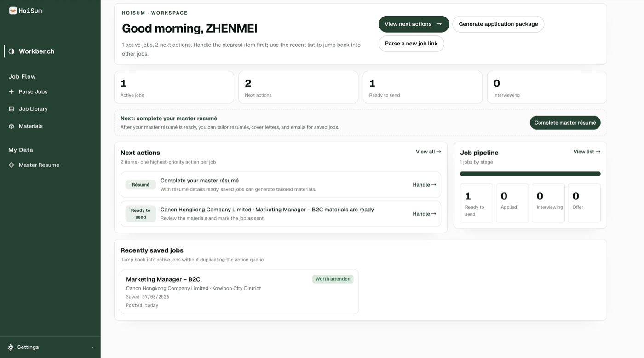Click the cube icon beside Materials
644x358 pixels.
(11, 126)
